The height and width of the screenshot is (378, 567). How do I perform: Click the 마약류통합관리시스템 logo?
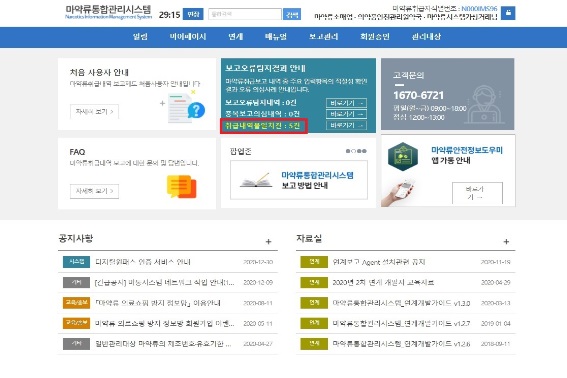click(x=108, y=12)
